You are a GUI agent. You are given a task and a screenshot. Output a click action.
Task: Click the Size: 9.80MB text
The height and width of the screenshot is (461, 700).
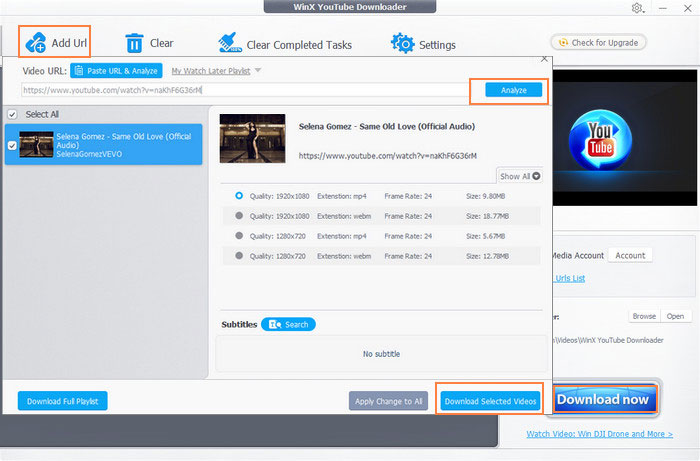click(x=485, y=196)
